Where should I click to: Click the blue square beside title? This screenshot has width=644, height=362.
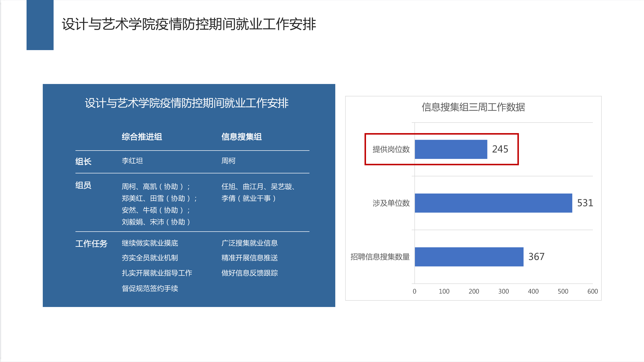click(x=40, y=25)
